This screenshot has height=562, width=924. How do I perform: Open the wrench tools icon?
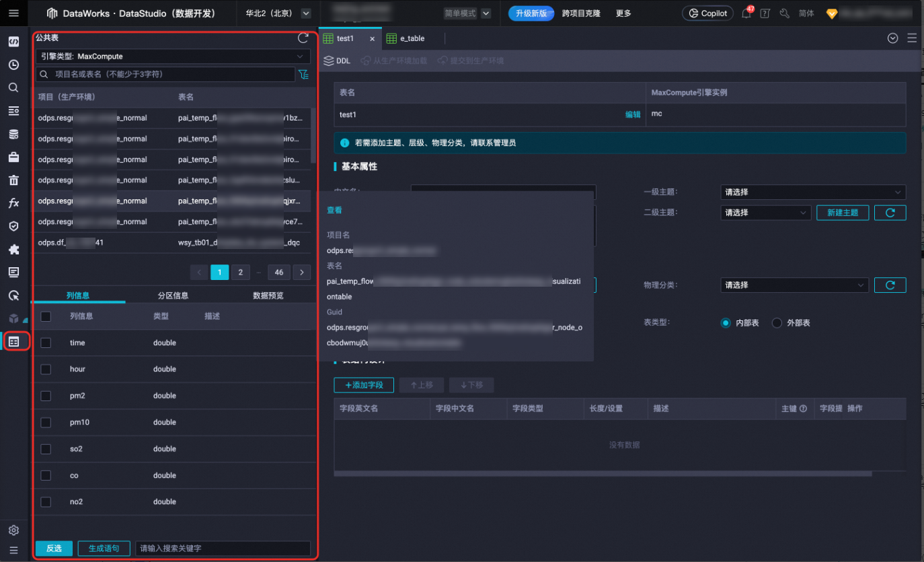click(784, 13)
